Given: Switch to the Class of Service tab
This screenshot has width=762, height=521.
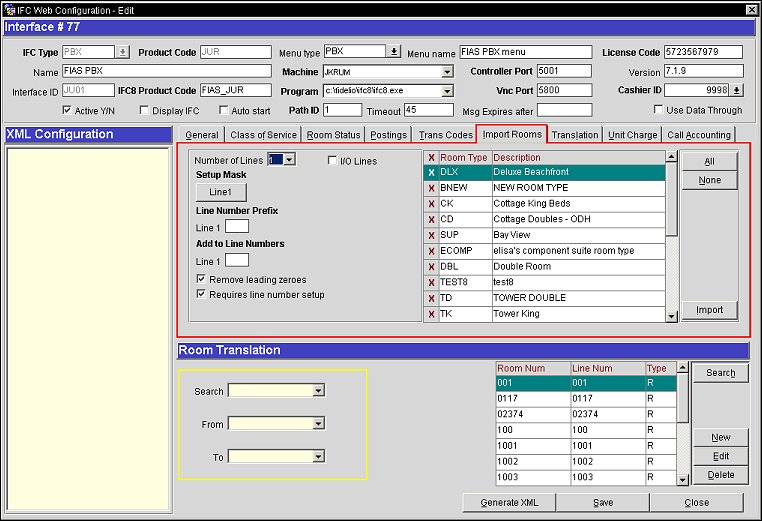Looking at the screenshot, I should pyautogui.click(x=263, y=135).
